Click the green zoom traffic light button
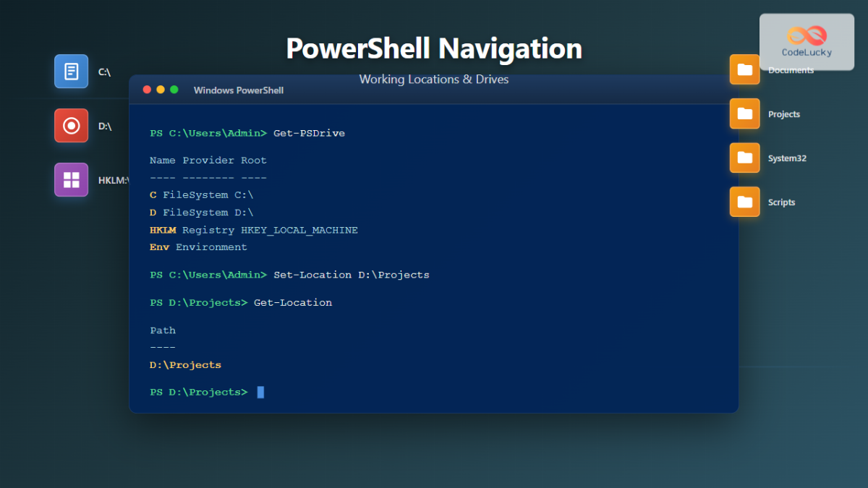Image resolution: width=868 pixels, height=488 pixels. click(174, 89)
